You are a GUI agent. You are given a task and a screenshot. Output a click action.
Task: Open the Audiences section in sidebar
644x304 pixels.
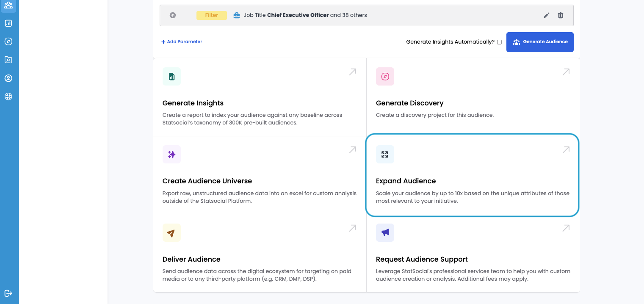(x=8, y=5)
